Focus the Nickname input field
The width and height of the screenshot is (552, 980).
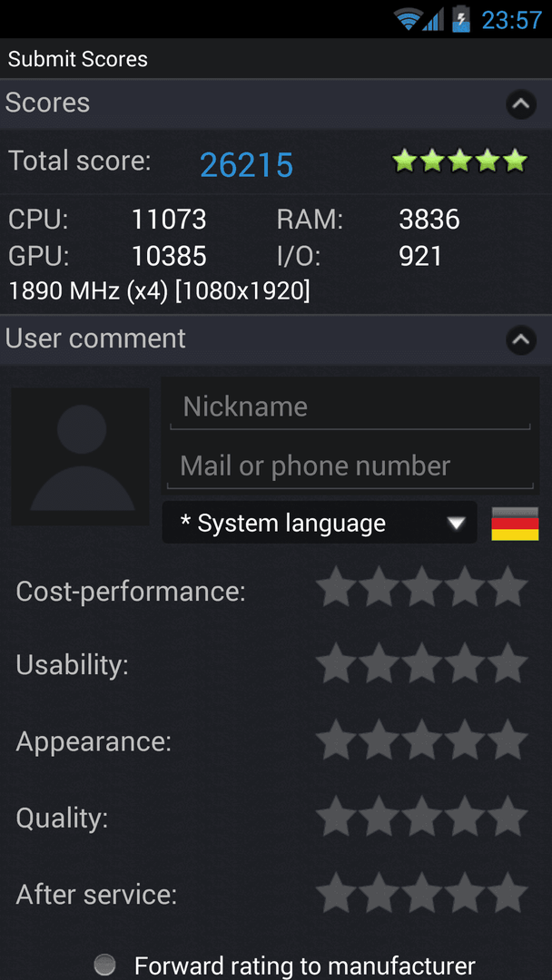pyautogui.click(x=350, y=407)
